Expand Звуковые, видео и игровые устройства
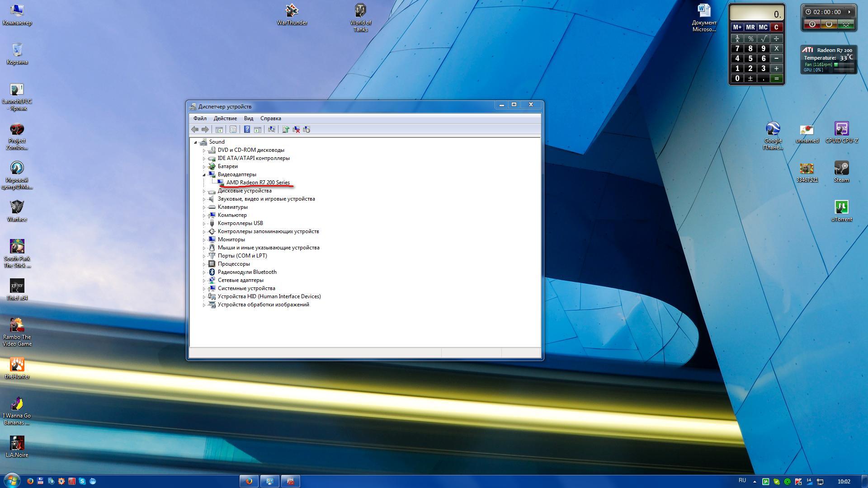This screenshot has height=488, width=868. click(x=204, y=199)
